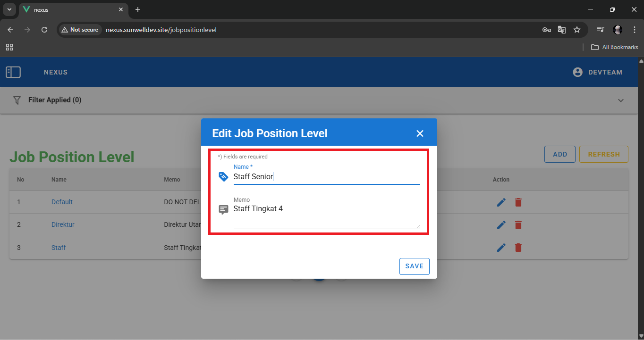Close the Edit Job Position Level dialog

pos(420,133)
